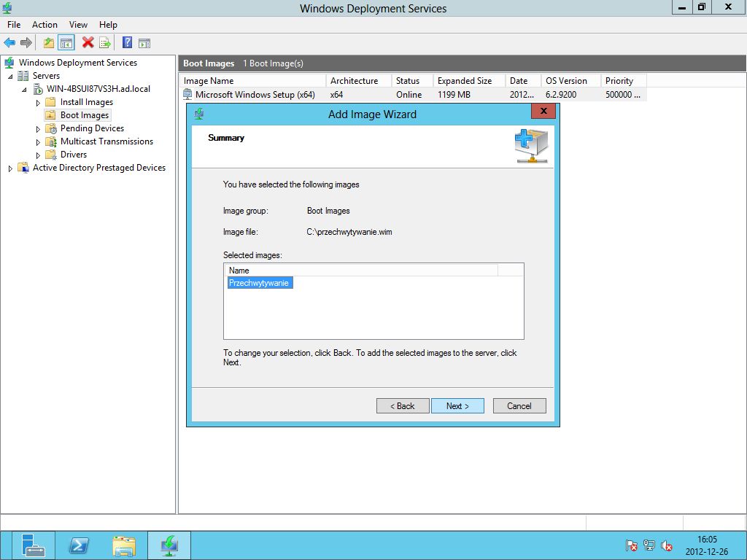Open File Explorer from the taskbar
747x560 pixels.
(x=124, y=545)
